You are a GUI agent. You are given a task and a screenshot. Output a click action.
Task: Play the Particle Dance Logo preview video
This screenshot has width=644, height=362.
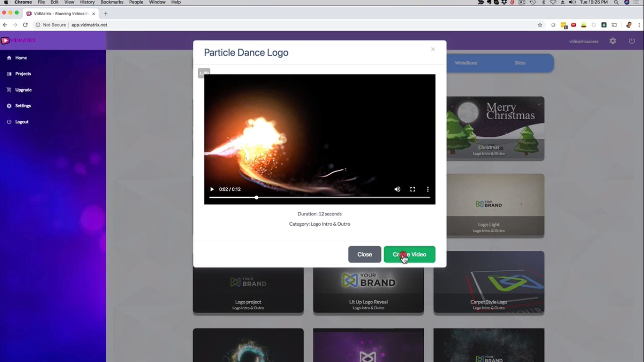(212, 189)
